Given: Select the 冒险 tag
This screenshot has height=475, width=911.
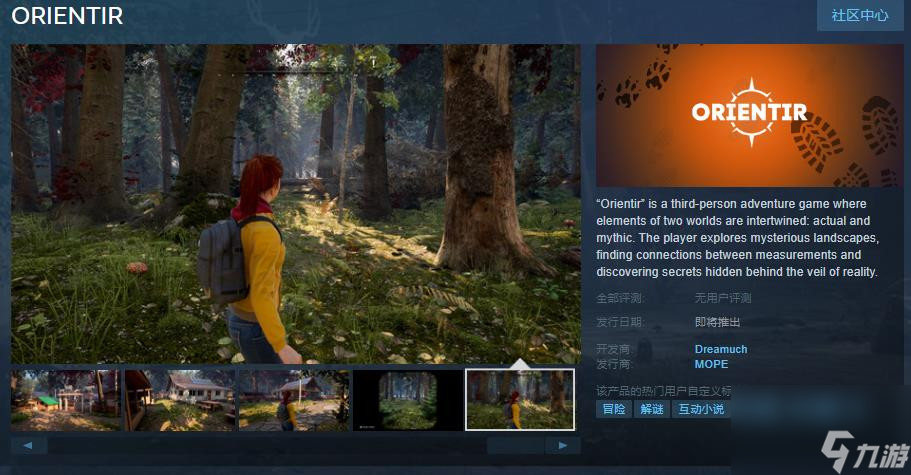Looking at the screenshot, I should click(x=614, y=409).
